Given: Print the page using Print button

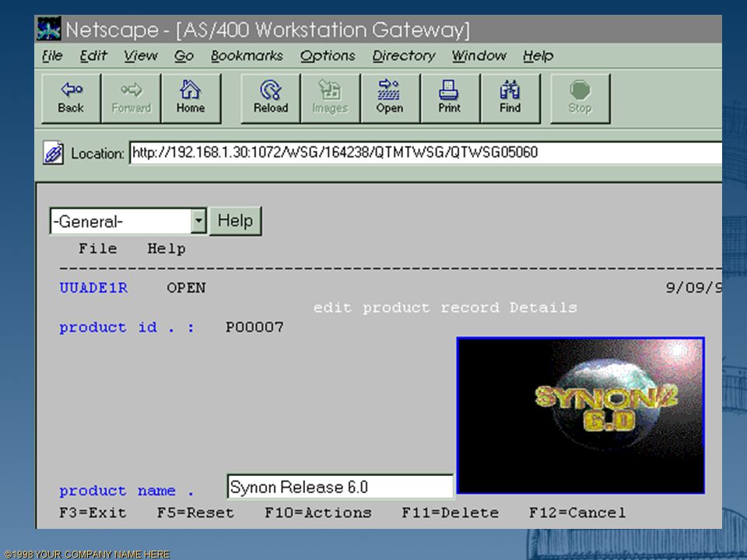Looking at the screenshot, I should (450, 99).
